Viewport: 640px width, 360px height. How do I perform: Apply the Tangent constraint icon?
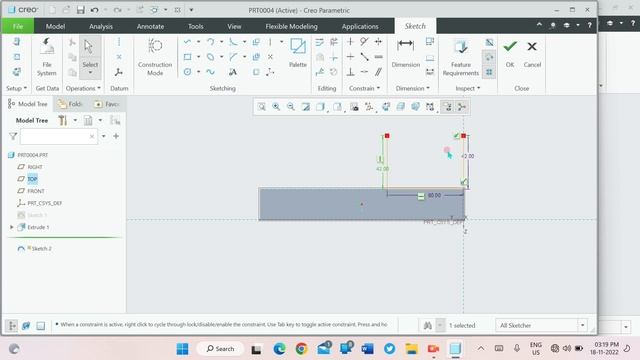pos(364,42)
